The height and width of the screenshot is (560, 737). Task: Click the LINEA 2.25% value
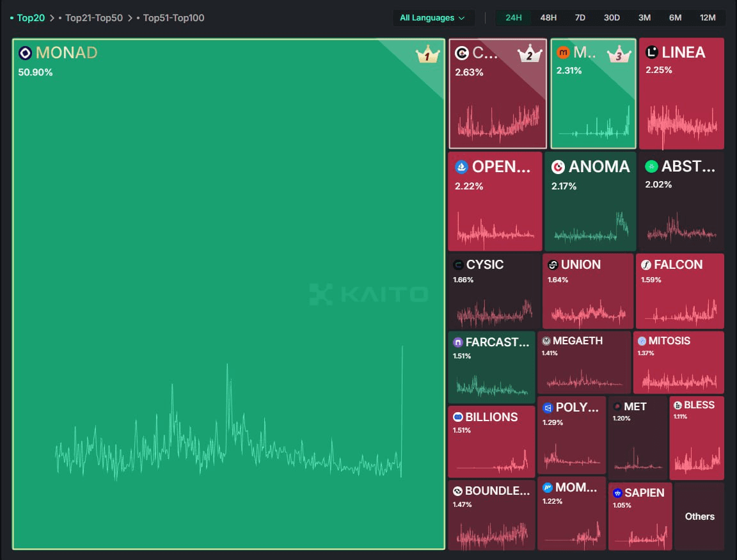(x=658, y=70)
